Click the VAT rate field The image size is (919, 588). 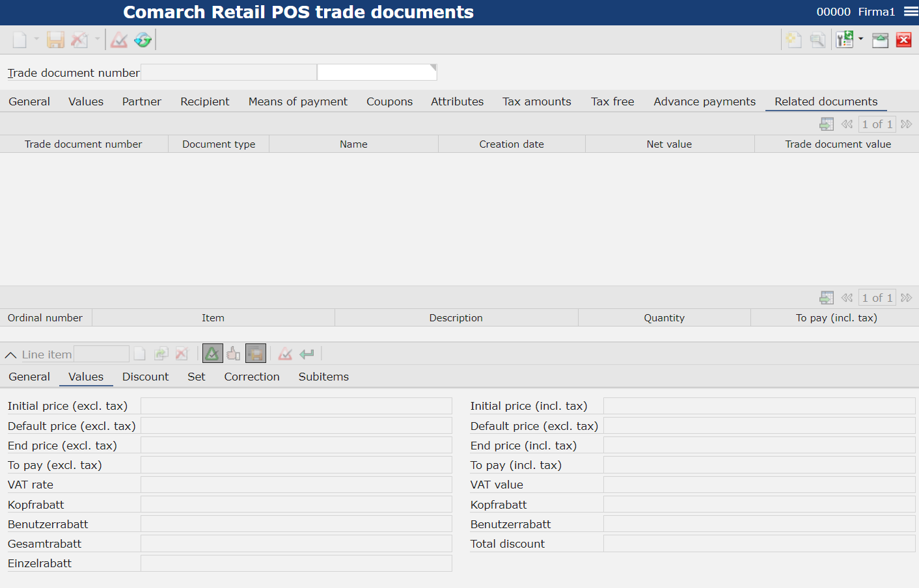point(296,485)
